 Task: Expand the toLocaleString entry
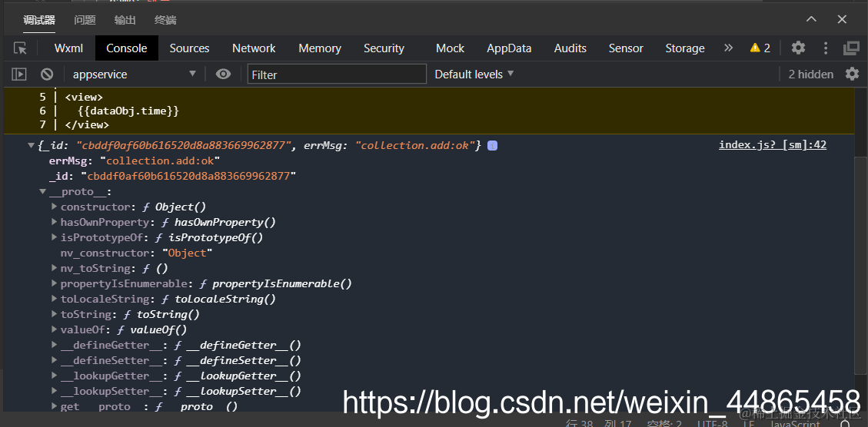click(55, 299)
